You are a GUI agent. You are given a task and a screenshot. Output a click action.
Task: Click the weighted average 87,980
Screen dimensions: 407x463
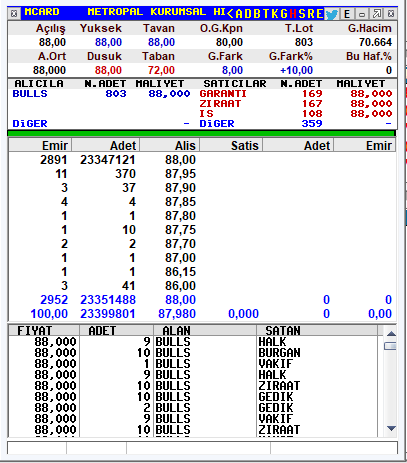pos(177,314)
